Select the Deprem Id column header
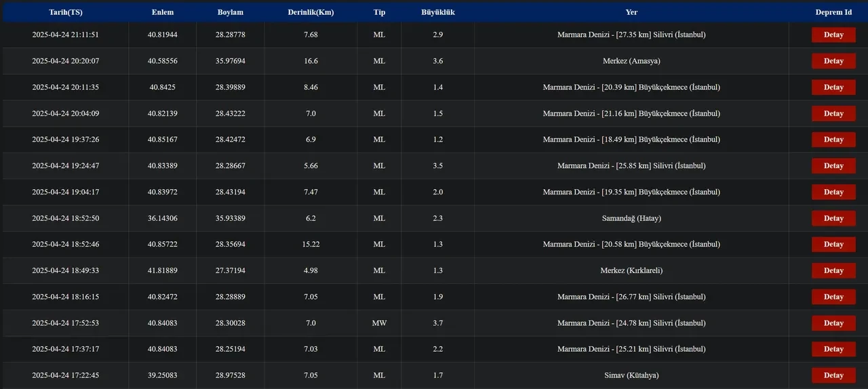The height and width of the screenshot is (389, 868). coord(833,12)
